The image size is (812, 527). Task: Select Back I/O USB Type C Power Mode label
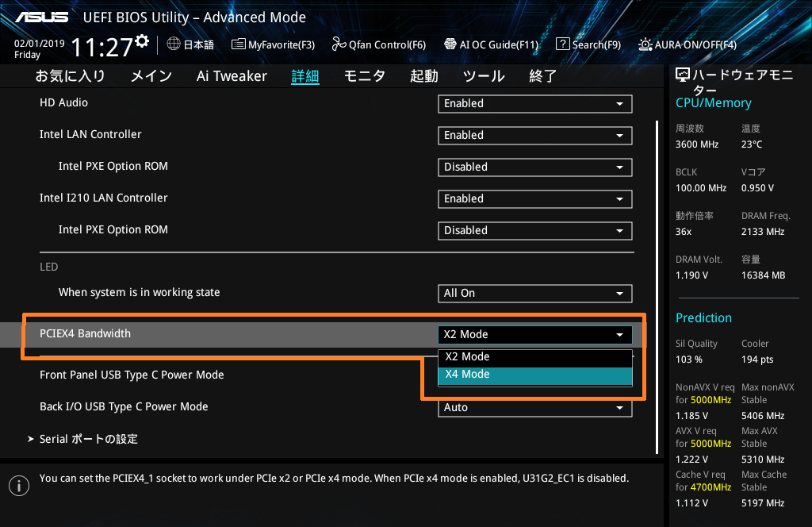point(124,407)
